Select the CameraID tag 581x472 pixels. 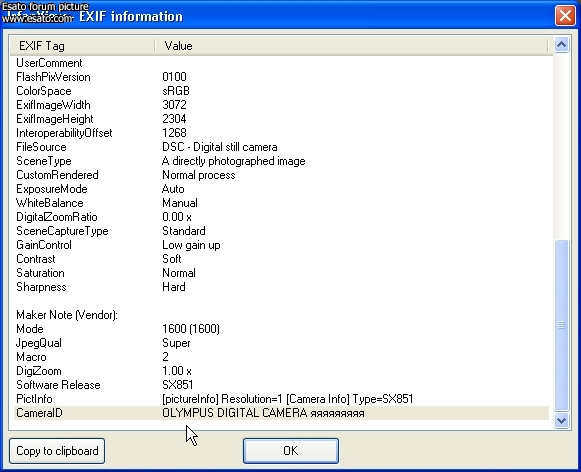pos(39,413)
